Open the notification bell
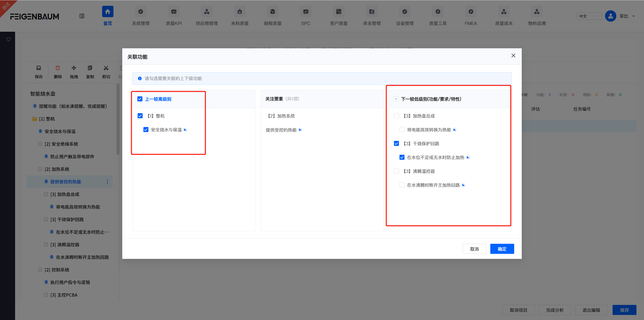This screenshot has height=320, width=644. click(8, 39)
